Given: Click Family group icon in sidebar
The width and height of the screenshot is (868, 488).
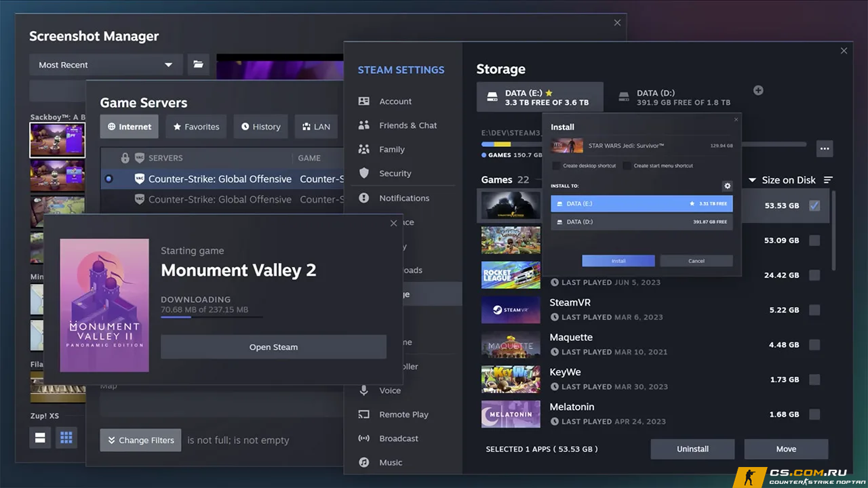Looking at the screenshot, I should [x=364, y=149].
